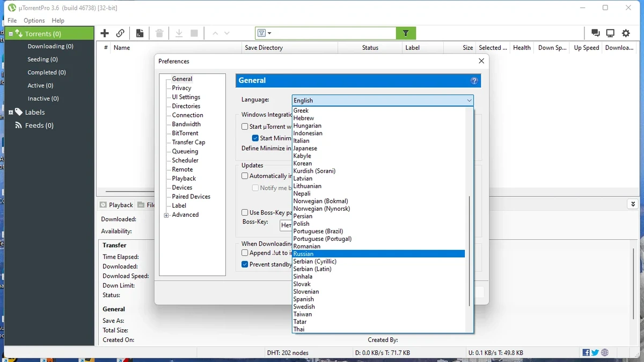Toggle the Notify me before updating checkbox
This screenshot has width=644, height=362.
(x=255, y=188)
